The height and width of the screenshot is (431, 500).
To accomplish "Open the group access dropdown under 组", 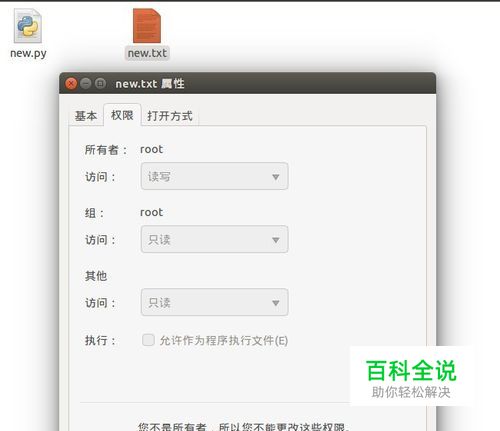I will point(214,239).
